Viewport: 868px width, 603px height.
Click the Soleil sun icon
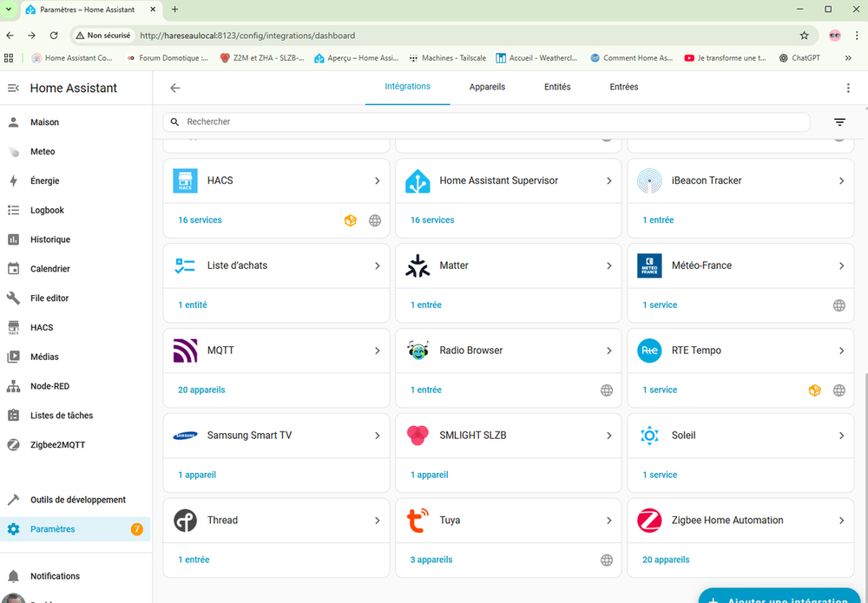[649, 436]
